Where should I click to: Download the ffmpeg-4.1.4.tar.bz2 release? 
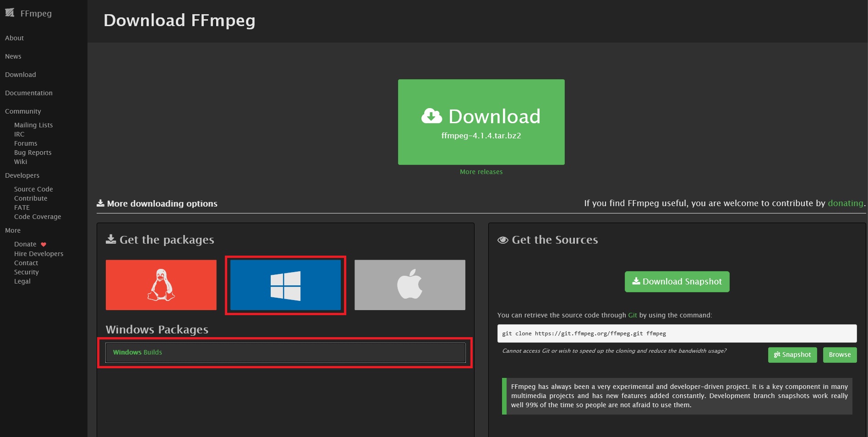pos(481,122)
